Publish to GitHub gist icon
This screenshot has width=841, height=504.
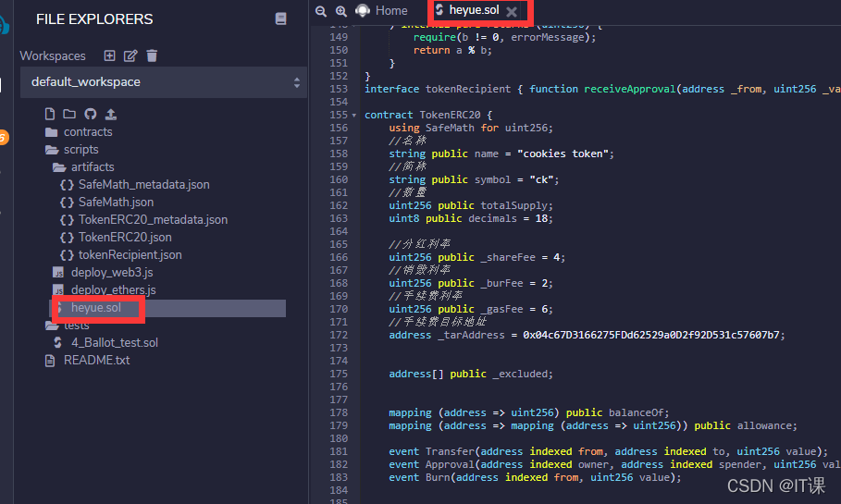pos(90,114)
